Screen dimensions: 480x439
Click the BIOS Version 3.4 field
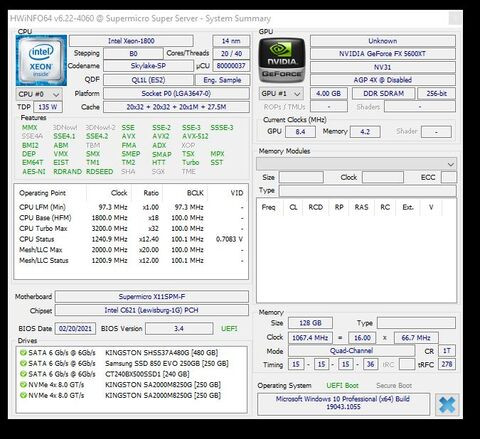(x=179, y=329)
